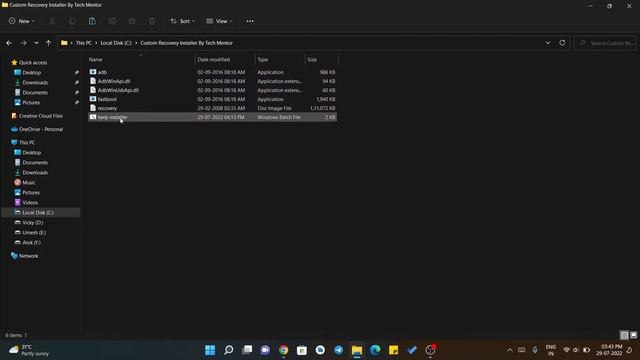Open clock and date 29-07-2022
Image resolution: width=640 pixels, height=360 pixels.
[x=609, y=350]
